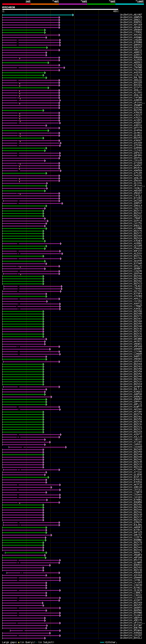Select hit label UniRef100_A0BE85

click(131, 100)
